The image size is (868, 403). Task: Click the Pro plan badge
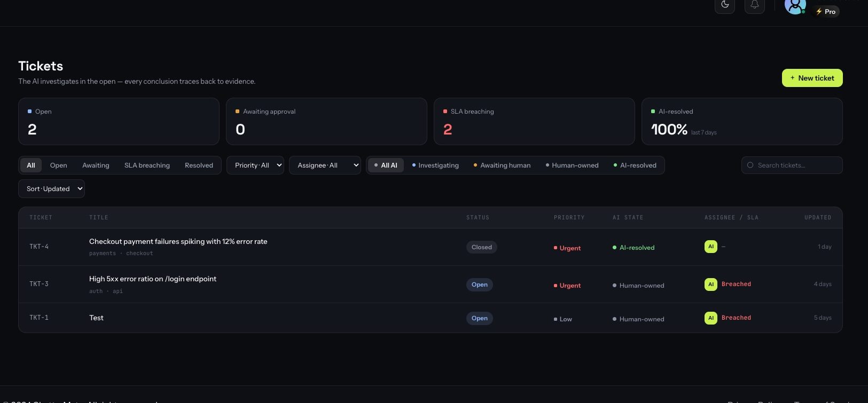(826, 11)
